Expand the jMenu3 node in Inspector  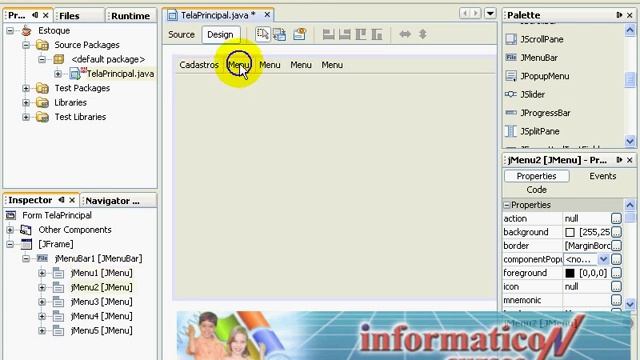(x=42, y=302)
